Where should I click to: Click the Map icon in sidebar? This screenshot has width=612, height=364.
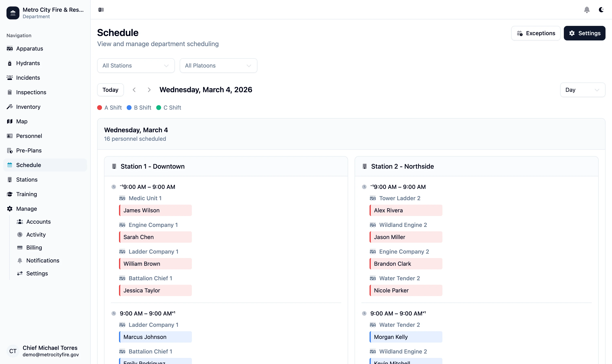coord(10,121)
